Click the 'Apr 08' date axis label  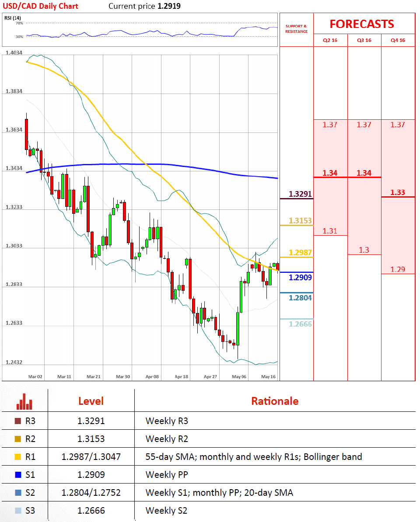pos(152,376)
